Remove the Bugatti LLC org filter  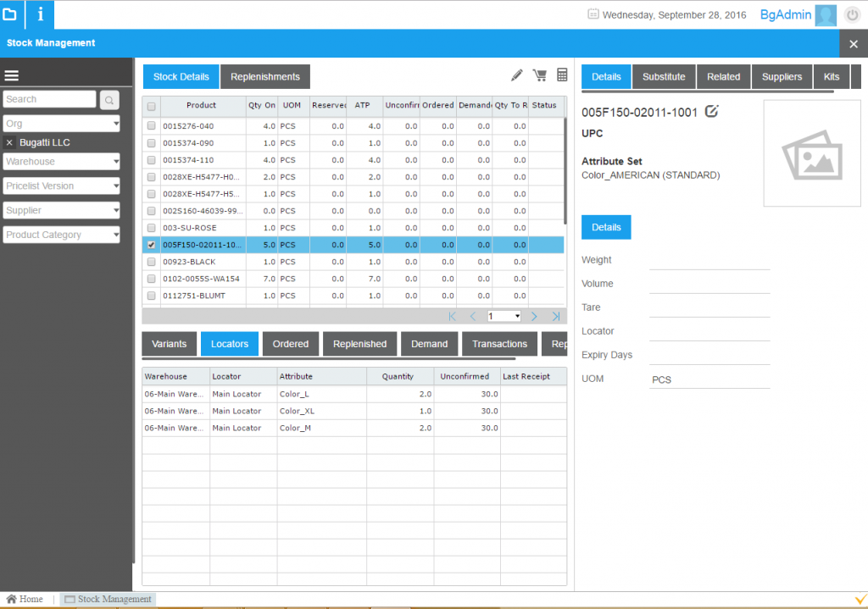[9, 142]
